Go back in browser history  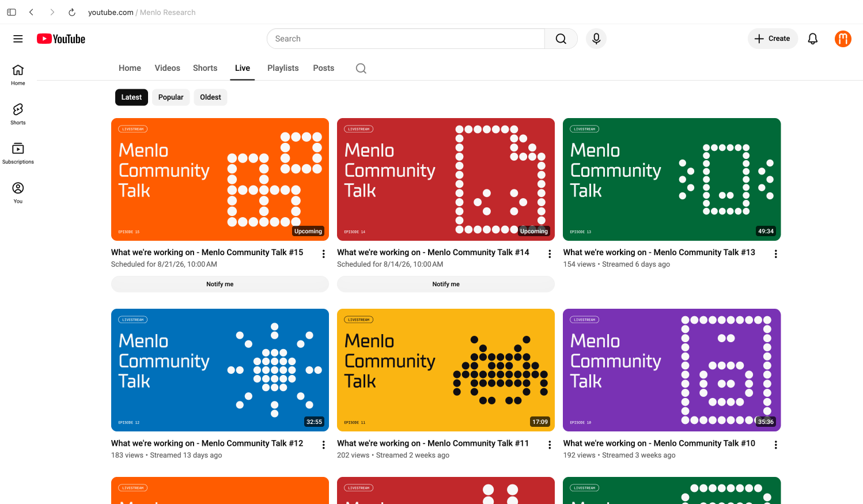click(31, 12)
